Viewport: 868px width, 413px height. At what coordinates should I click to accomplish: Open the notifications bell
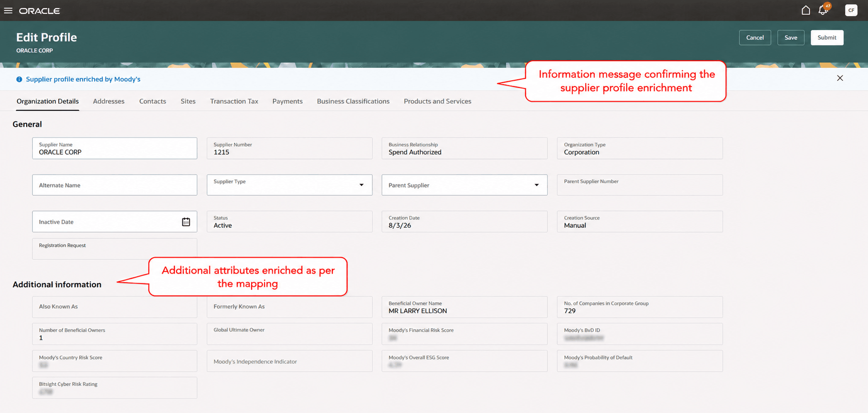pos(823,10)
